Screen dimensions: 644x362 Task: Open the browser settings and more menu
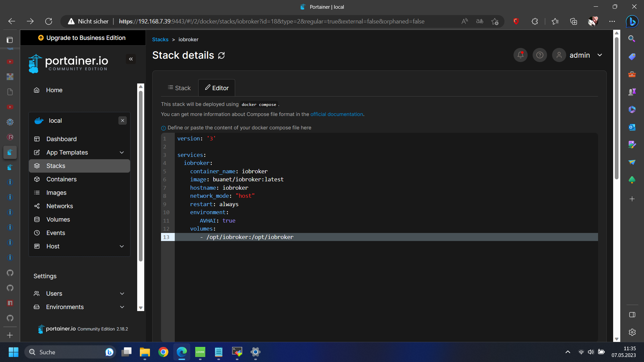pos(612,21)
